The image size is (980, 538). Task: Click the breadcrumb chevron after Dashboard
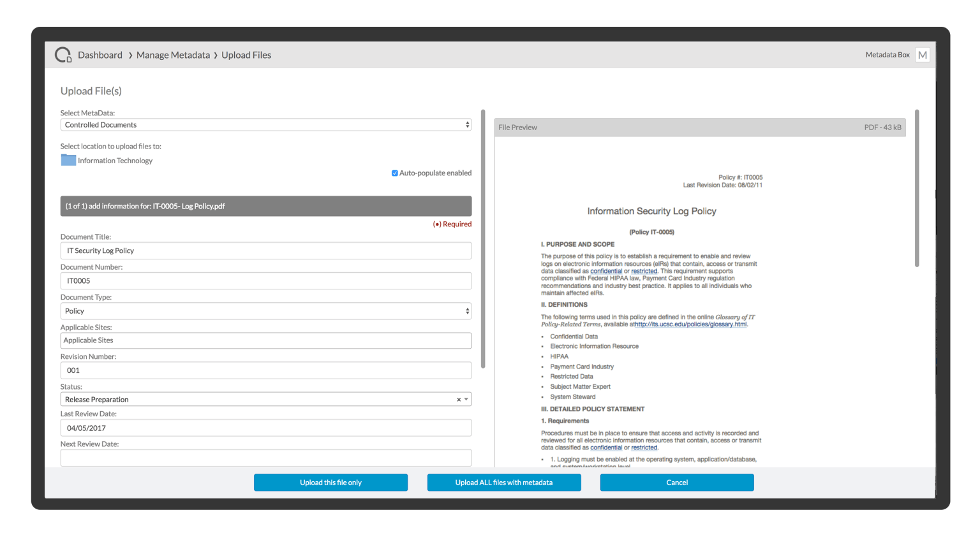pyautogui.click(x=130, y=55)
